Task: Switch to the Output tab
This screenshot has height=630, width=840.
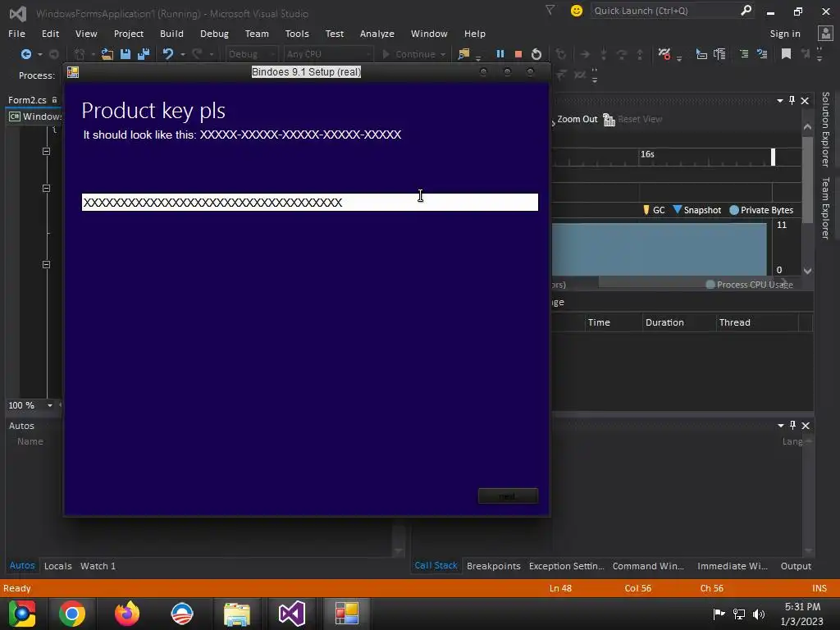Action: pyautogui.click(x=796, y=566)
